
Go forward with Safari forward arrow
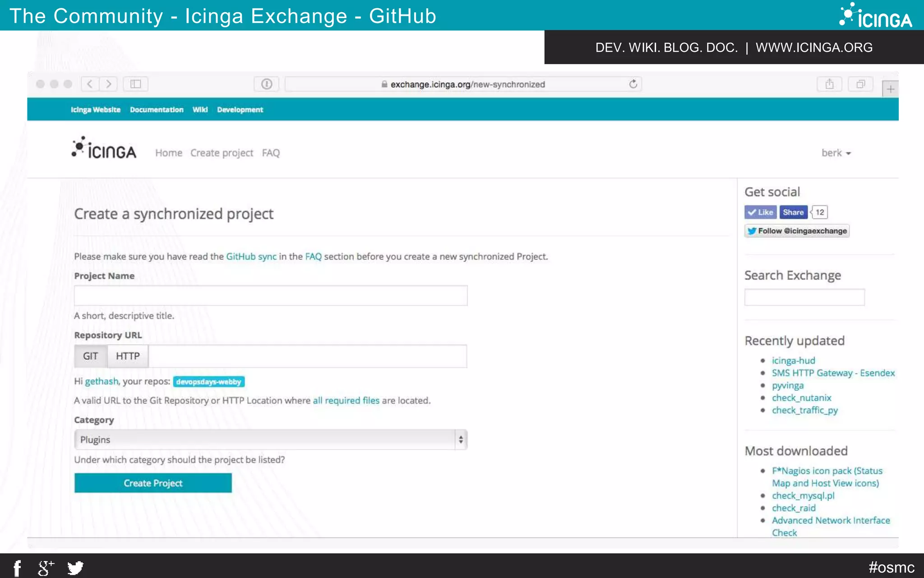108,84
